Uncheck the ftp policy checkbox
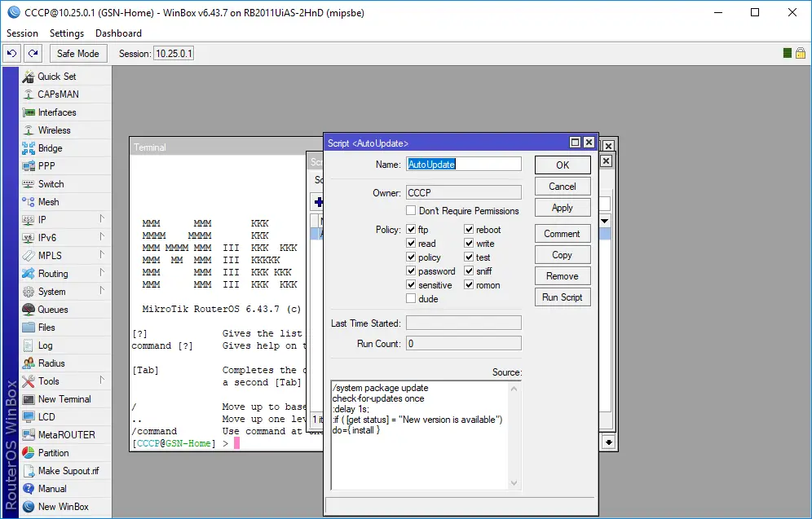This screenshot has width=812, height=519. pyautogui.click(x=411, y=229)
